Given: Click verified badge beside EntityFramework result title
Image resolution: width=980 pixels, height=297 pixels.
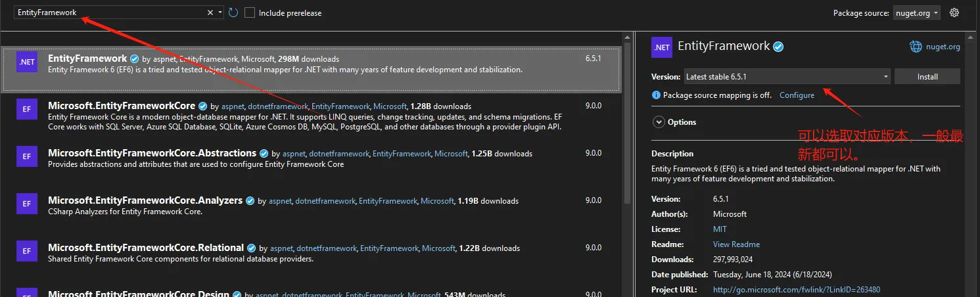Looking at the screenshot, I should click(x=135, y=59).
